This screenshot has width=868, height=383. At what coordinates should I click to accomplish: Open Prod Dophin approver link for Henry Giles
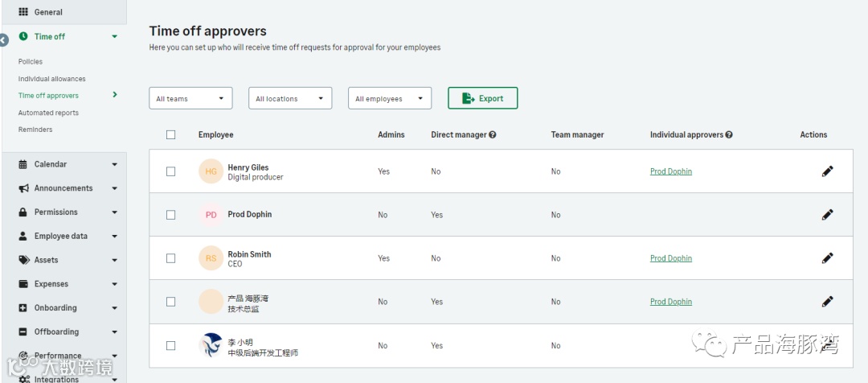(x=670, y=171)
